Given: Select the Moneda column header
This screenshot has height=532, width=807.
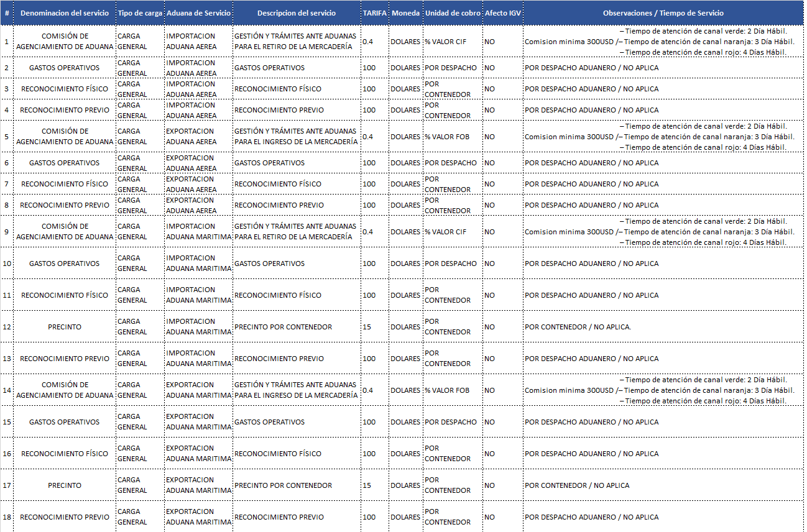Looking at the screenshot, I should point(405,13).
